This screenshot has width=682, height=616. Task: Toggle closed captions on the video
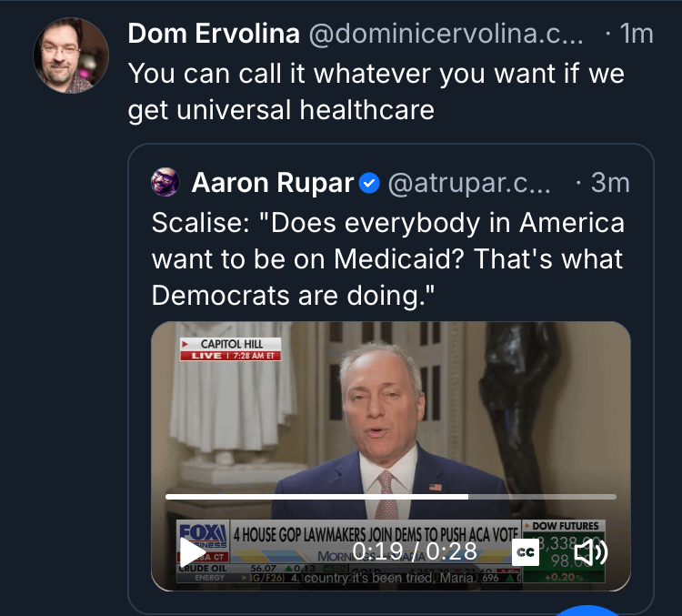(x=526, y=551)
